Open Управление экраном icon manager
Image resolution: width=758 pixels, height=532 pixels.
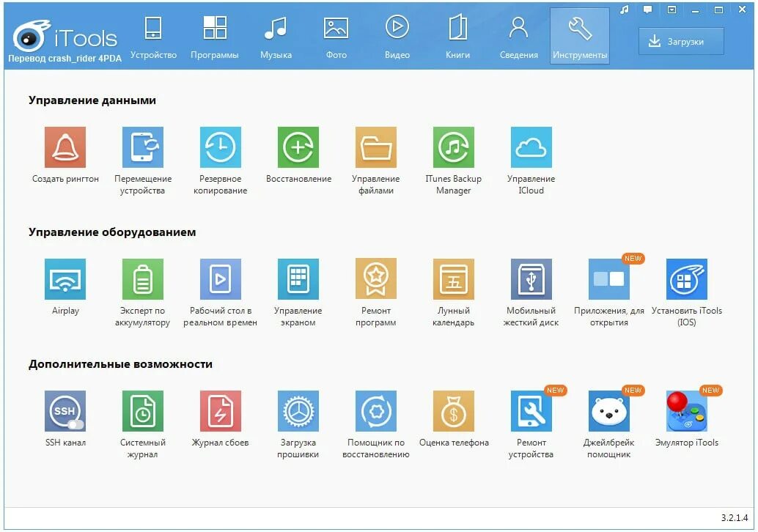point(298,279)
